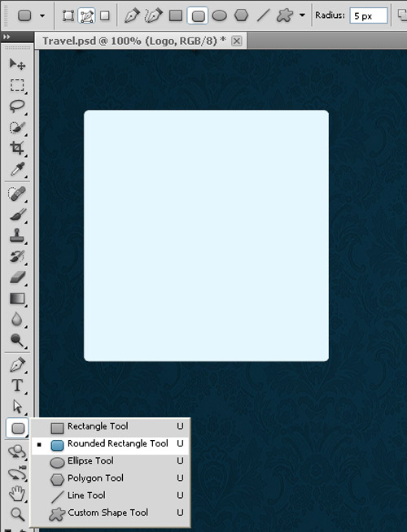The height and width of the screenshot is (532, 407).
Task: Select the Dodge tool
Action: (17, 340)
